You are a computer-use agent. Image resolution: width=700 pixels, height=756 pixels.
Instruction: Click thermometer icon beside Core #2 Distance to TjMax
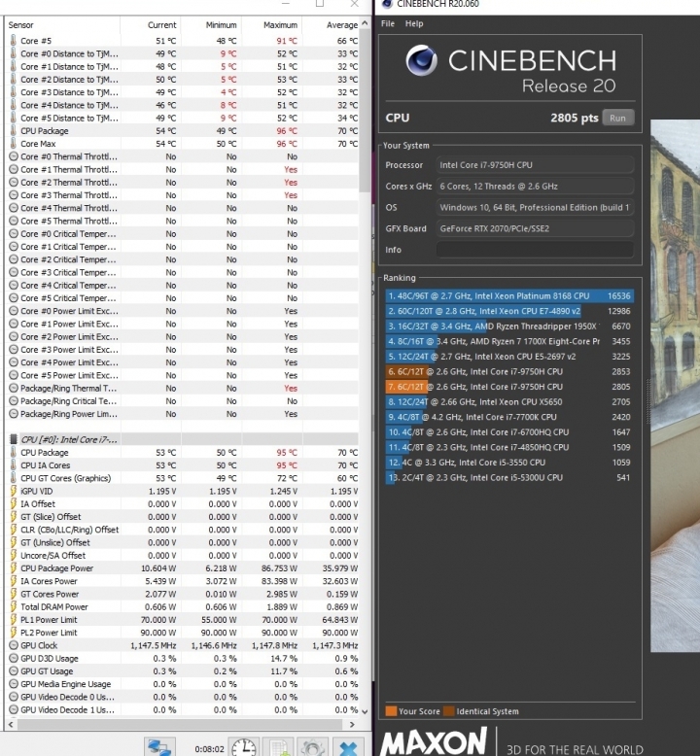pos(13,79)
